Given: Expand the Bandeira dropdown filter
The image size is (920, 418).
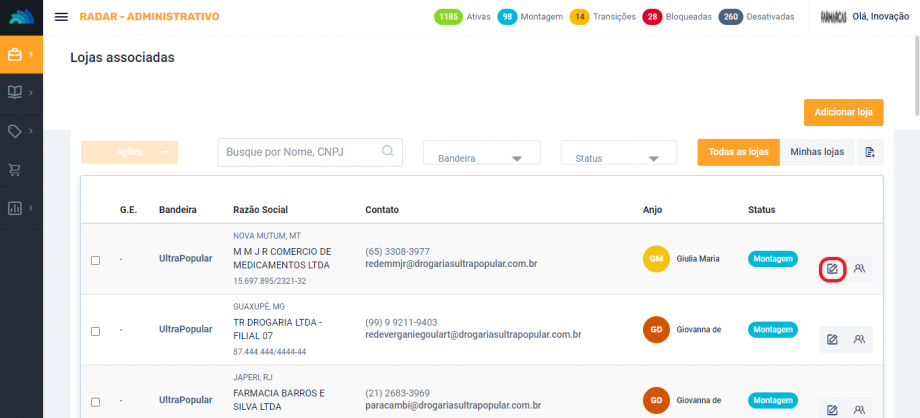Looking at the screenshot, I should pyautogui.click(x=482, y=153).
